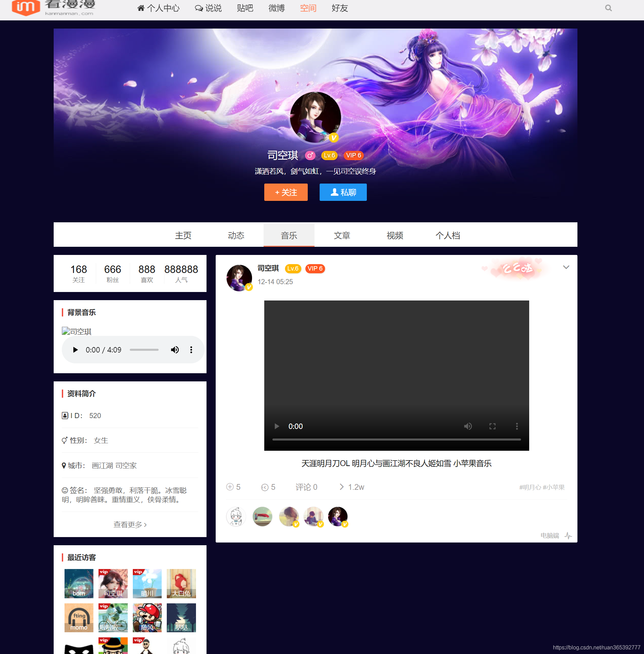644x654 pixels.
Task: Open 好友 in the top navigation
Action: (340, 8)
